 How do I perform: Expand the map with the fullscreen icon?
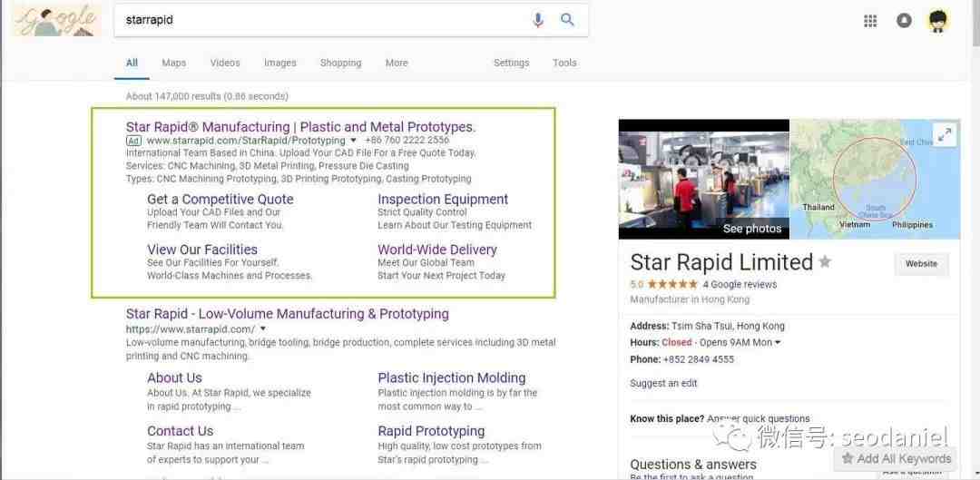coord(945,134)
